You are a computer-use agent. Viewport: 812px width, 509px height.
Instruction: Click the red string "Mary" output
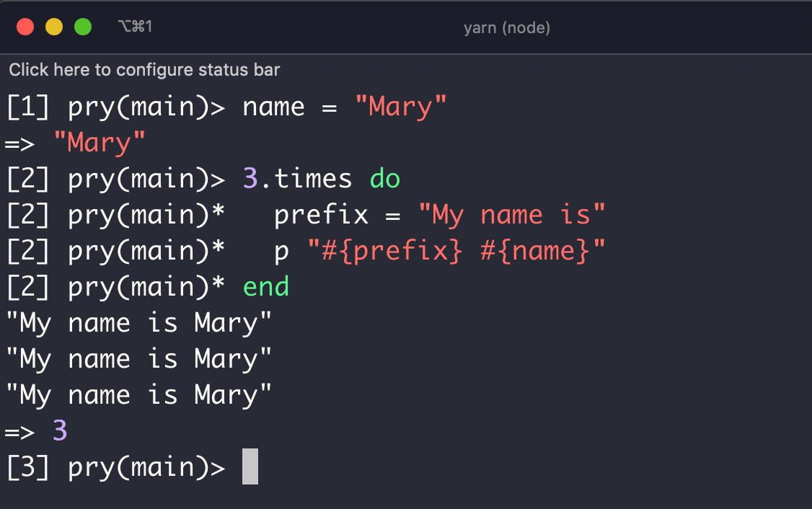[99, 142]
